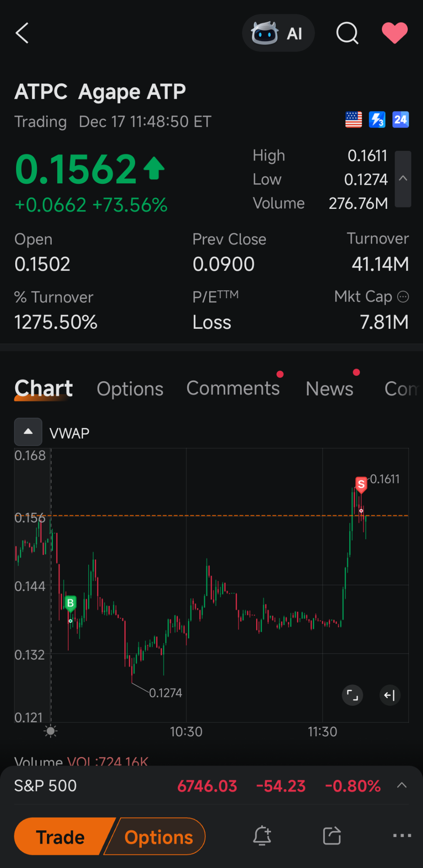The width and height of the screenshot is (423, 868).
Task: Expand the S&P 500 index bar chevron
Action: click(402, 785)
